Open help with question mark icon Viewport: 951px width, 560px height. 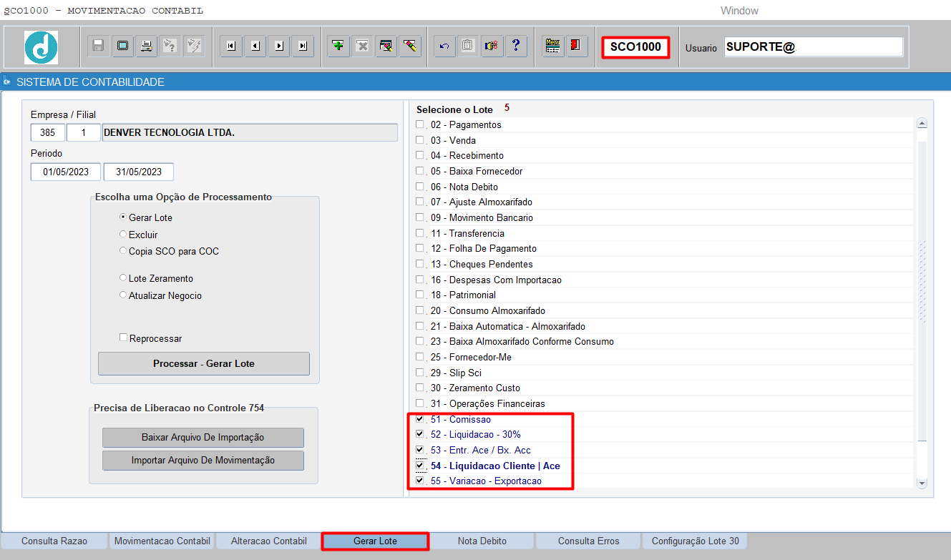pyautogui.click(x=515, y=46)
